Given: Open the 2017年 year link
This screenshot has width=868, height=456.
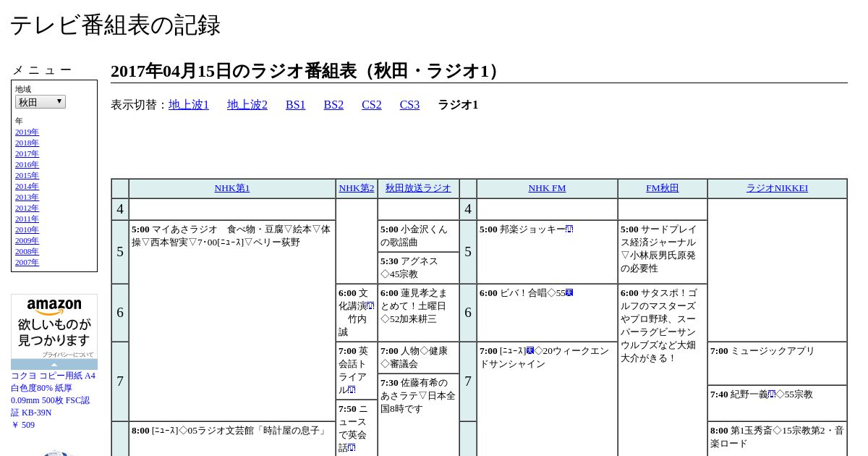Looking at the screenshot, I should click(27, 153).
